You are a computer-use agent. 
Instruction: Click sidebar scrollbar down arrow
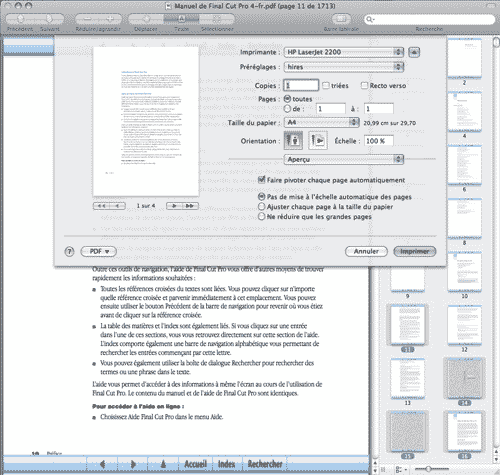pyautogui.click(x=496, y=458)
